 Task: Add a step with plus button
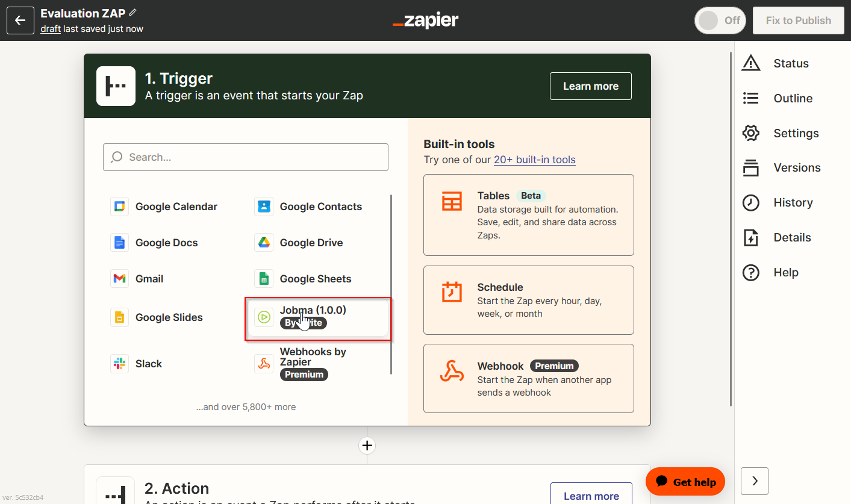point(367,446)
